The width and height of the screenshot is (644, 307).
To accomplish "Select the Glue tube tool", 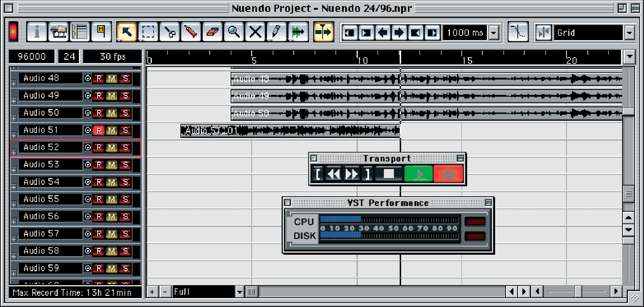I will tap(191, 32).
